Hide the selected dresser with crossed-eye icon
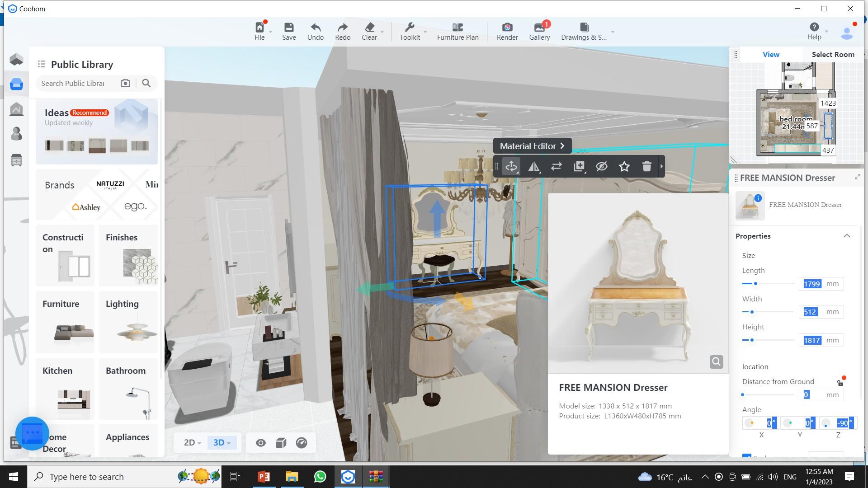This screenshot has width=868, height=488. pyautogui.click(x=601, y=167)
